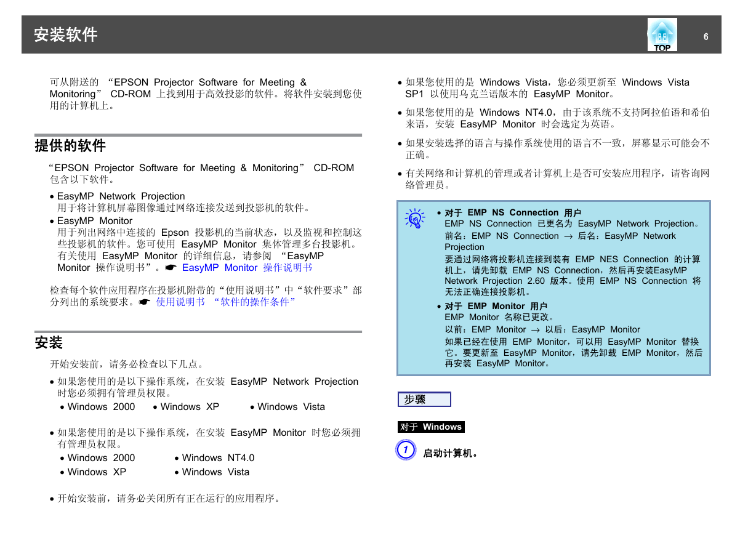
Task: Click the 步骤 label box
Action: pyautogui.click(x=424, y=400)
